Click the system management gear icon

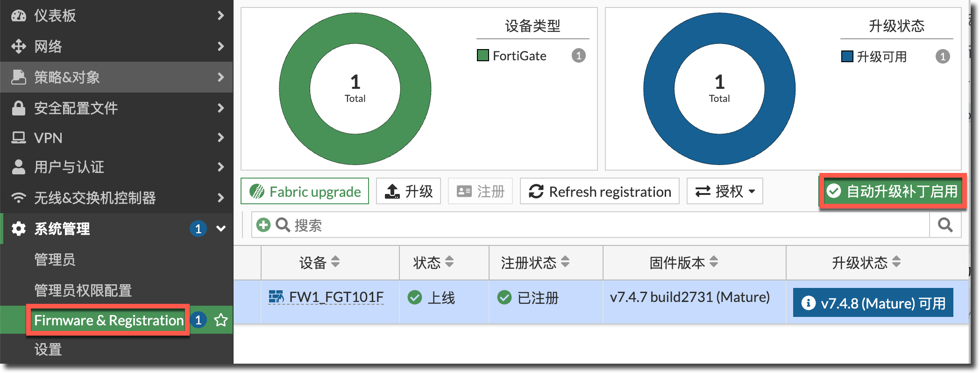19,229
